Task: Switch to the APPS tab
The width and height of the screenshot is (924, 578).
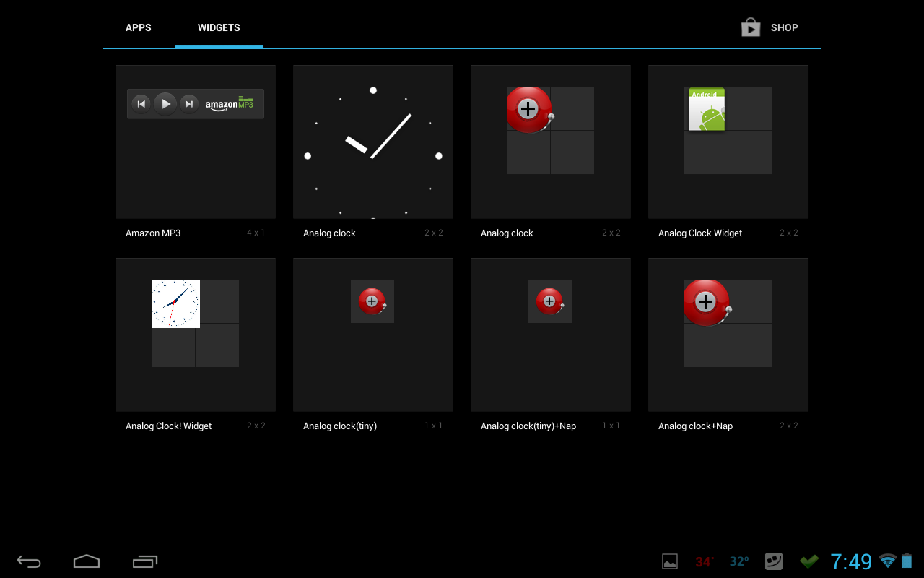Action: point(139,27)
